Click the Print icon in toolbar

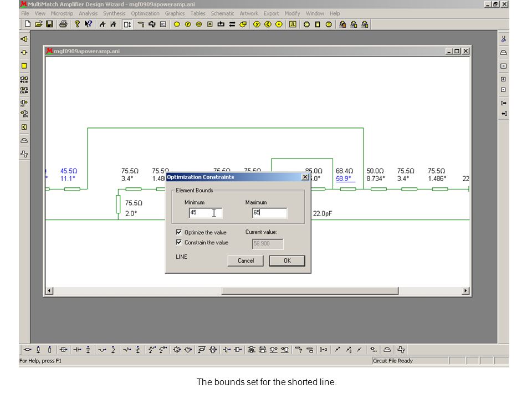(x=63, y=24)
